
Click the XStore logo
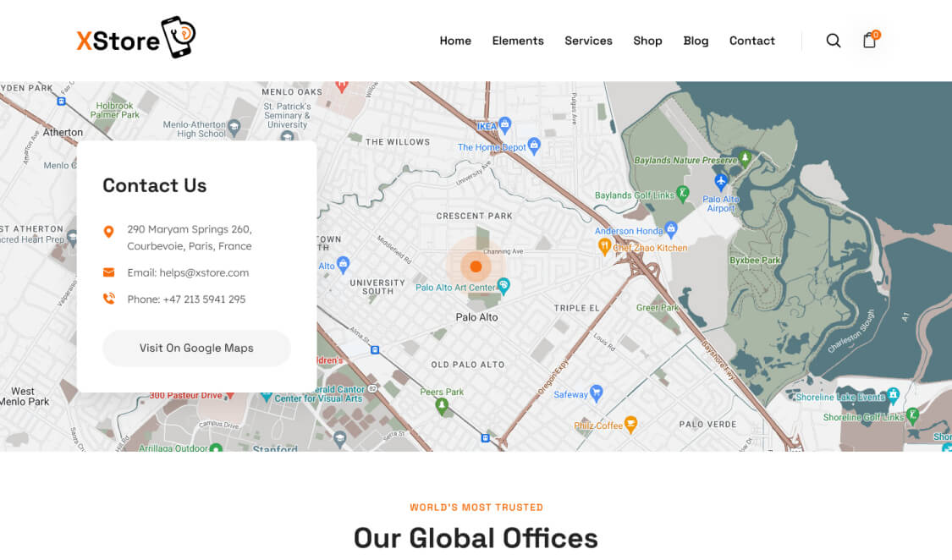click(x=136, y=37)
